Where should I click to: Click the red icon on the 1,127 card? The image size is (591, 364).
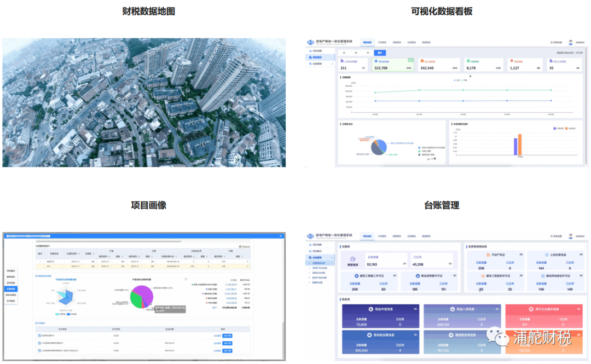(x=512, y=61)
